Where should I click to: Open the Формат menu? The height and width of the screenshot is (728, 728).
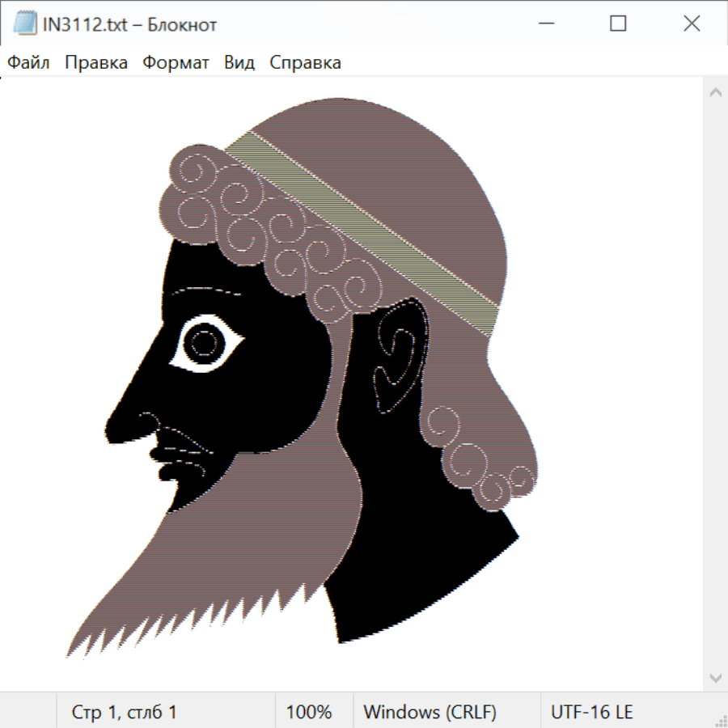(x=176, y=63)
